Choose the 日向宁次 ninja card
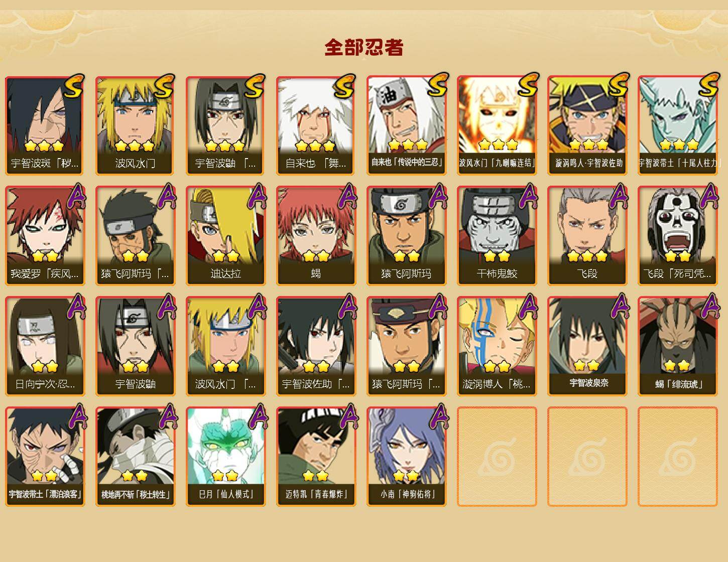The height and width of the screenshot is (562, 728). (45, 346)
